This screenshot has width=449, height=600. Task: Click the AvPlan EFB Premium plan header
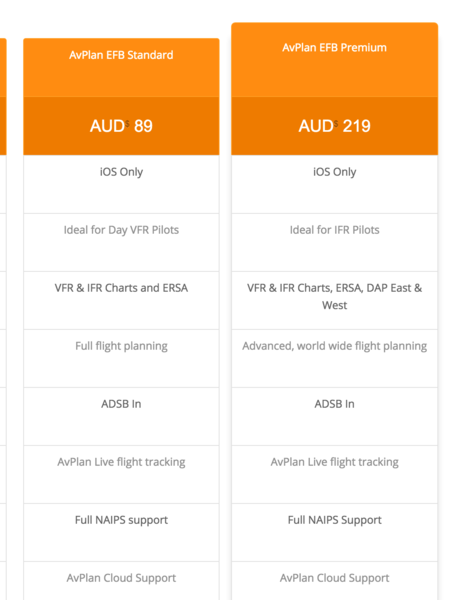(334, 60)
